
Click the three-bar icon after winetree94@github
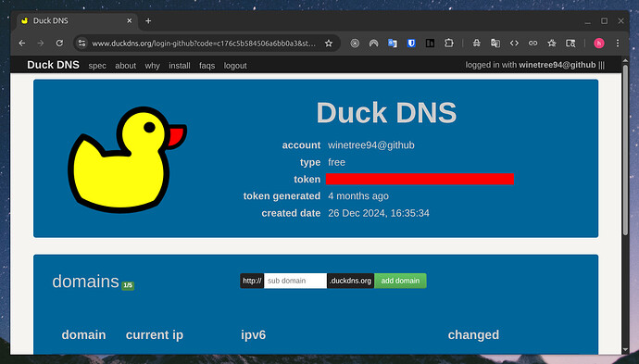[602, 65]
